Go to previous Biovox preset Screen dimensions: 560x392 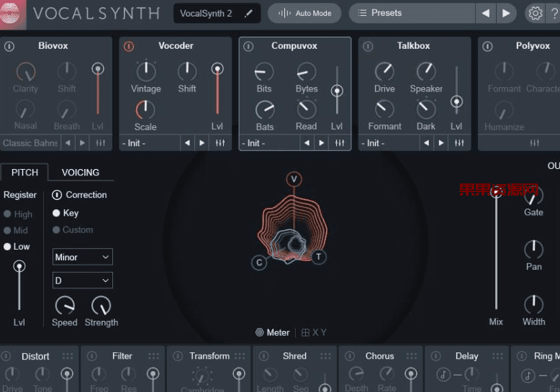click(68, 143)
